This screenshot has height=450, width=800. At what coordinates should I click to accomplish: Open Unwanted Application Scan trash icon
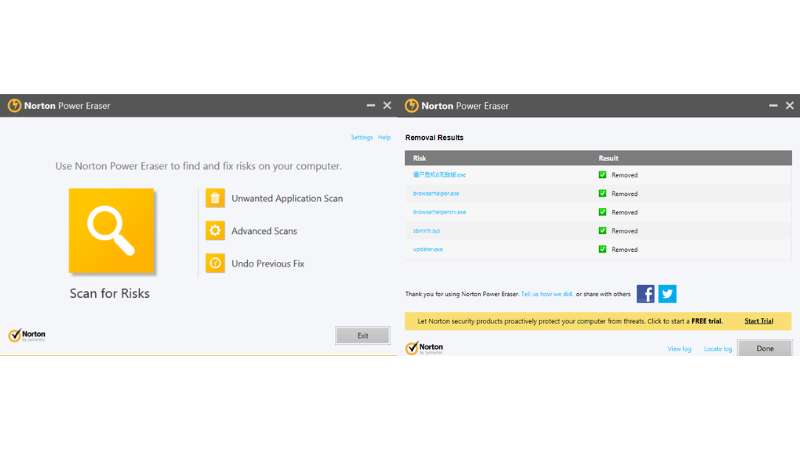pyautogui.click(x=215, y=198)
